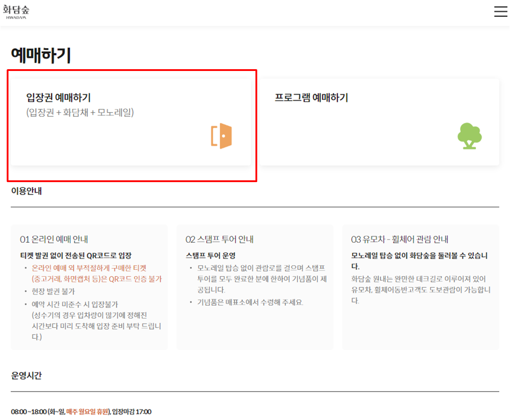Click the red-highlighted admission ticket area

[x=132, y=125]
